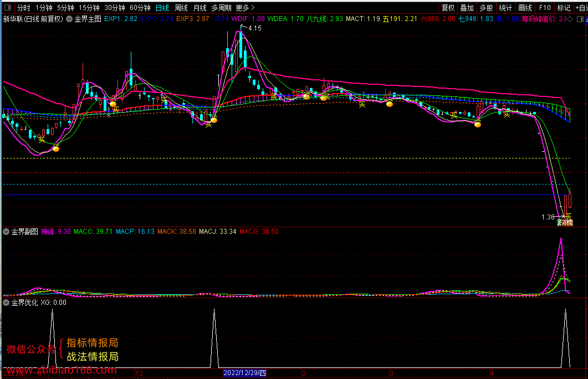Screen dimensions: 588x379
Task: Click the diamond icon beside 筹码峰值价
Action: [x=571, y=19]
